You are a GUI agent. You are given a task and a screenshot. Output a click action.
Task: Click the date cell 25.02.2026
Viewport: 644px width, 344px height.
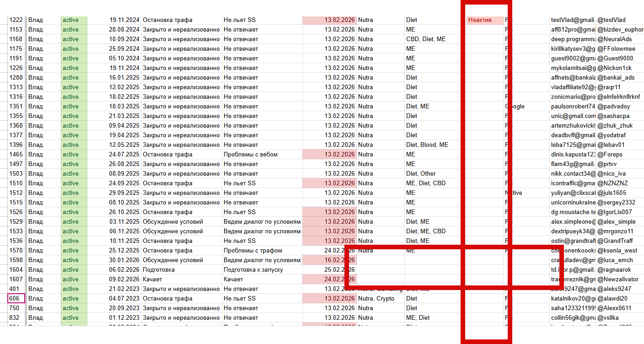coord(329,270)
